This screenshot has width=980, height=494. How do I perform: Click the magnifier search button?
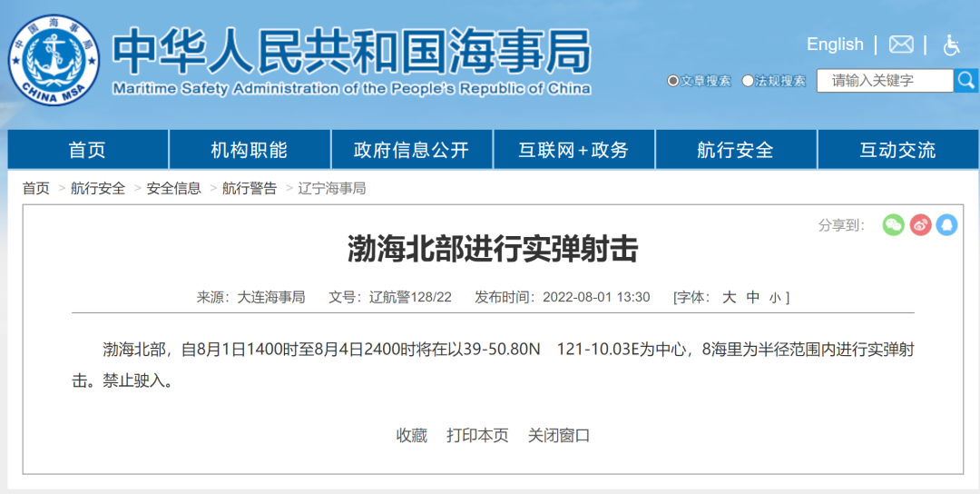(965, 81)
